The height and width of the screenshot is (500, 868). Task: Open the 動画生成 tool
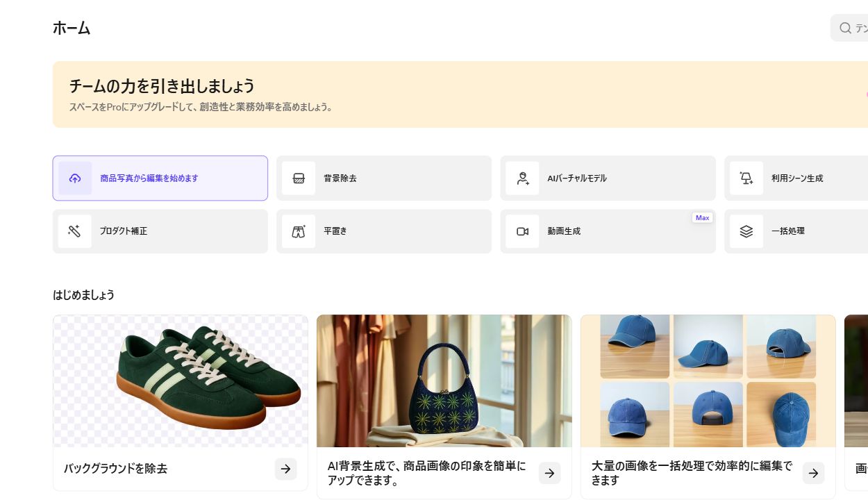(x=608, y=231)
